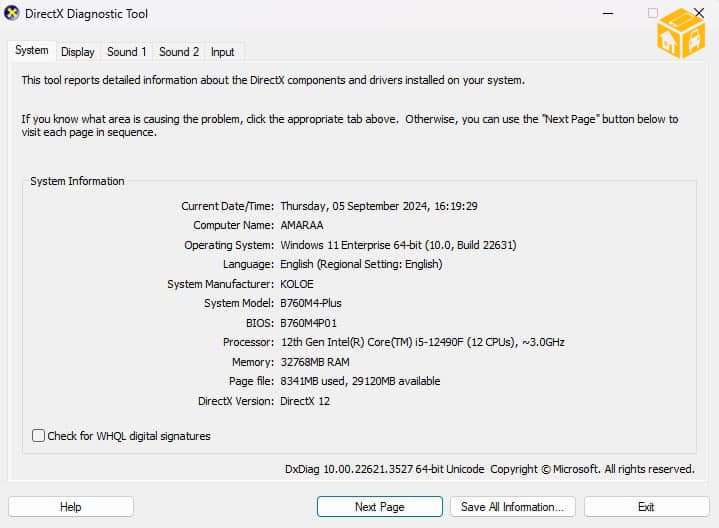
Task: Click Save All Information button
Action: click(512, 507)
